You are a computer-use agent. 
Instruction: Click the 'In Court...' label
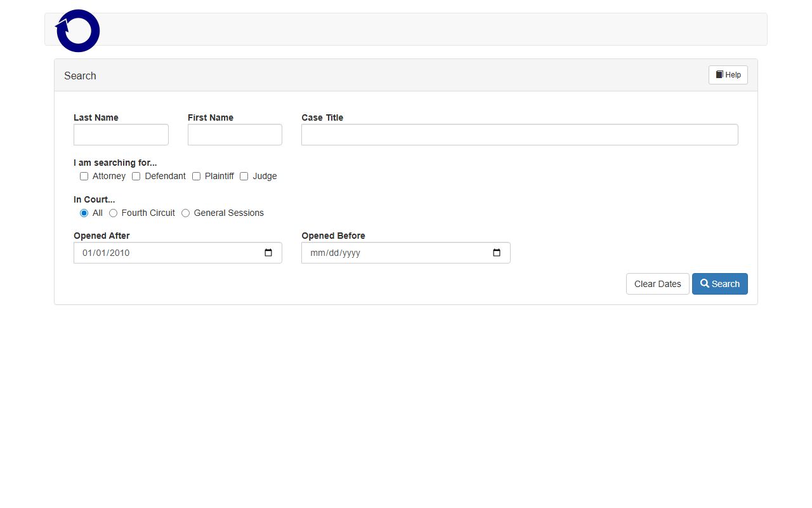click(x=94, y=199)
